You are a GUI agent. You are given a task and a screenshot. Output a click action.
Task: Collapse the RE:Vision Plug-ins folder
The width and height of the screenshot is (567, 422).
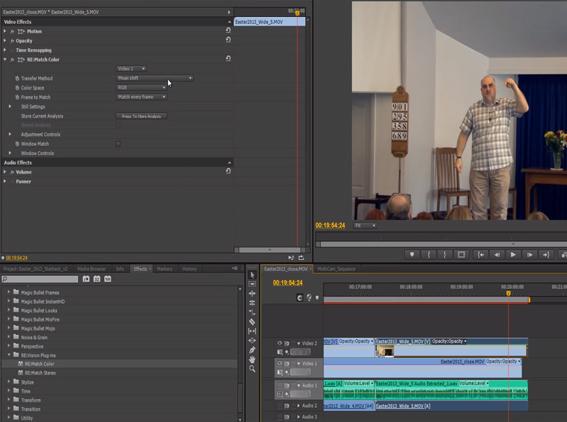click(9, 355)
